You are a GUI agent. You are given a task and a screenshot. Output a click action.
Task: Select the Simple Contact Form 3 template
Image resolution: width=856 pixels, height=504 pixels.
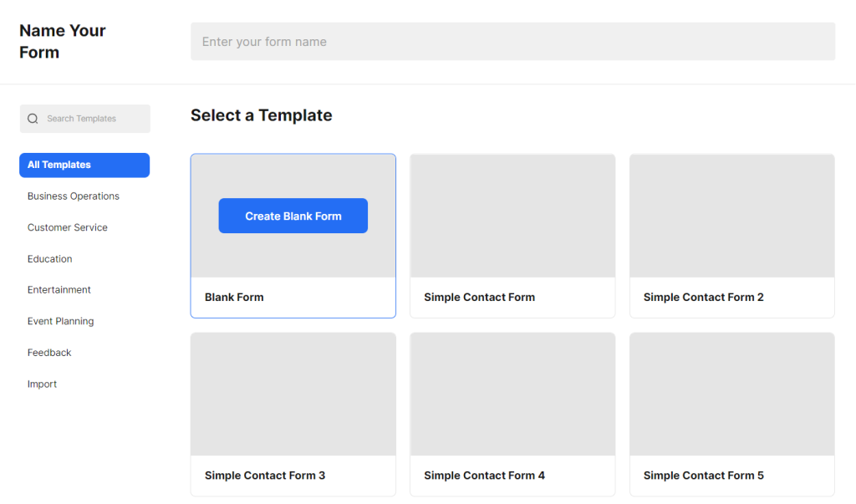click(x=293, y=393)
